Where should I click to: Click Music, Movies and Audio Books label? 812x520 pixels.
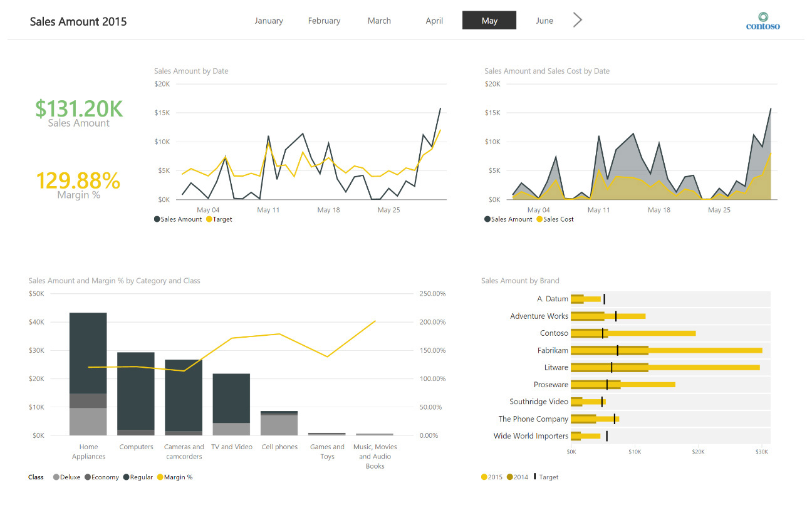point(375,456)
